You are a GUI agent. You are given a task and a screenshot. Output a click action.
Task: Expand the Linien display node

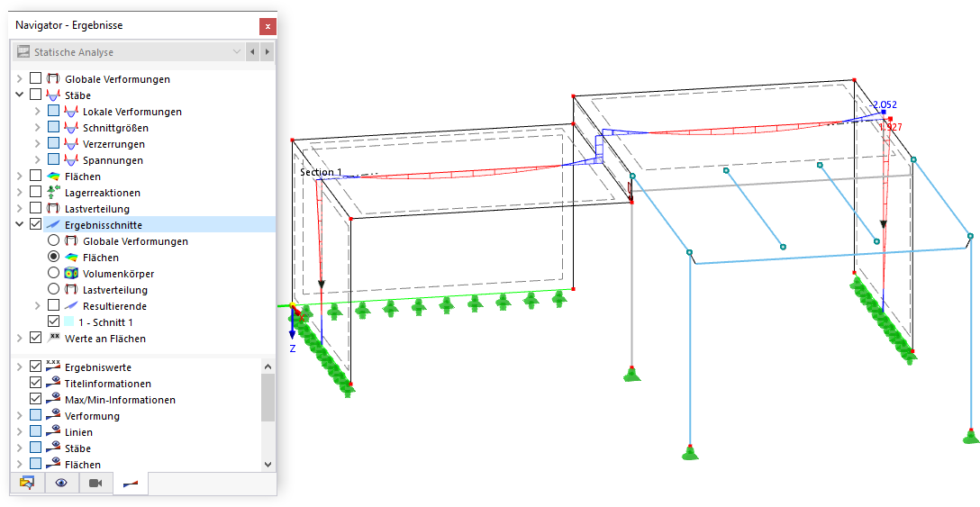coord(20,432)
